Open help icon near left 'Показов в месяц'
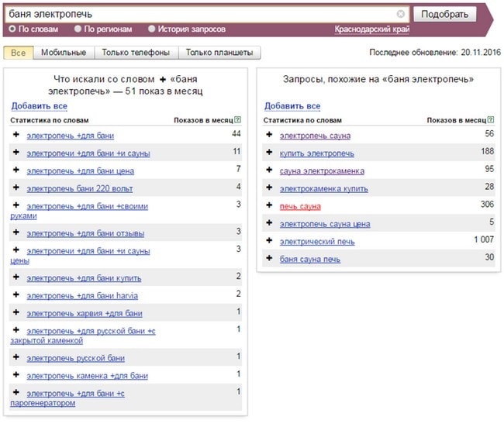Screen dimensions: 504x427 tap(237, 119)
